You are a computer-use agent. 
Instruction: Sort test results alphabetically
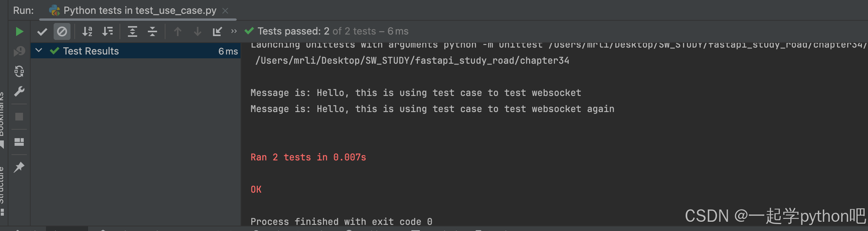point(87,31)
